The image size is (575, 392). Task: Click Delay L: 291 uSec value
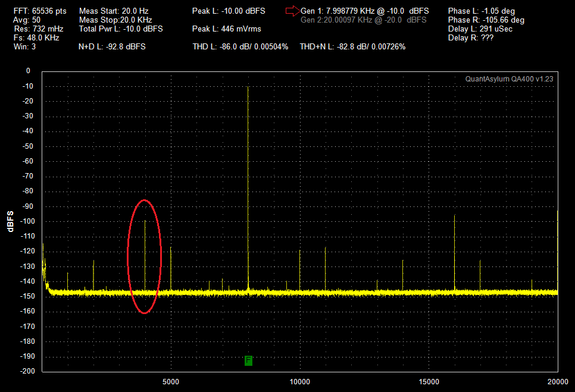[480, 29]
